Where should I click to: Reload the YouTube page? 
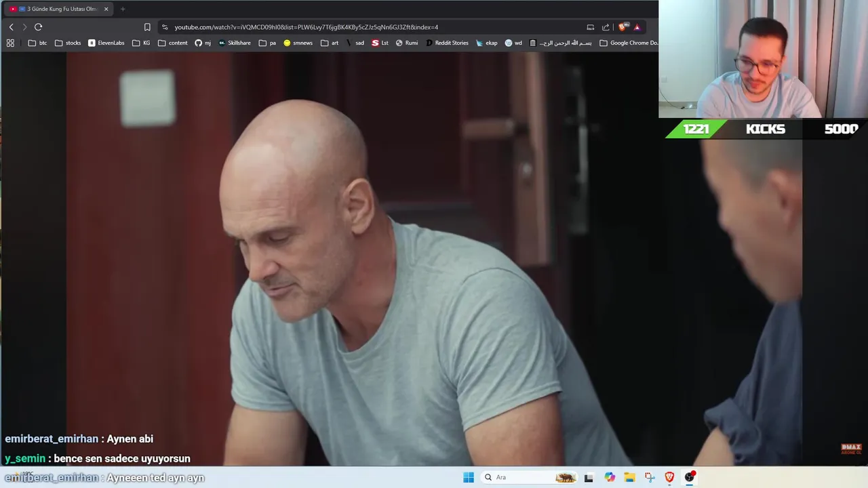point(38,27)
